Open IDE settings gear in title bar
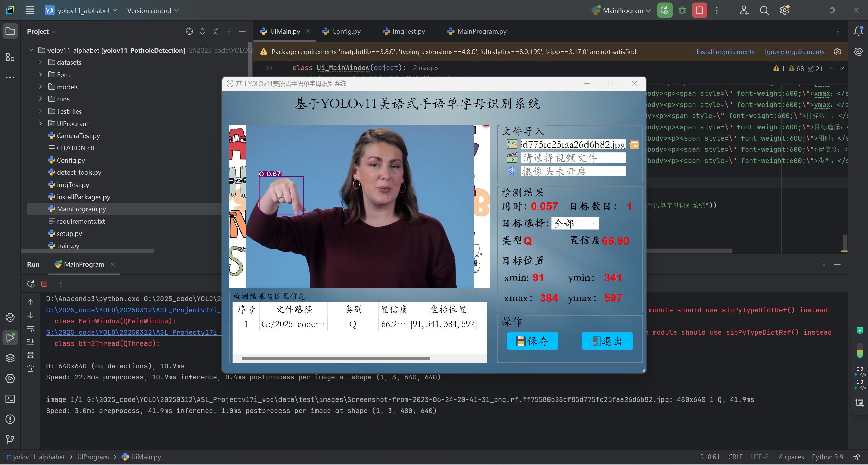The width and height of the screenshot is (868, 465). pos(784,10)
